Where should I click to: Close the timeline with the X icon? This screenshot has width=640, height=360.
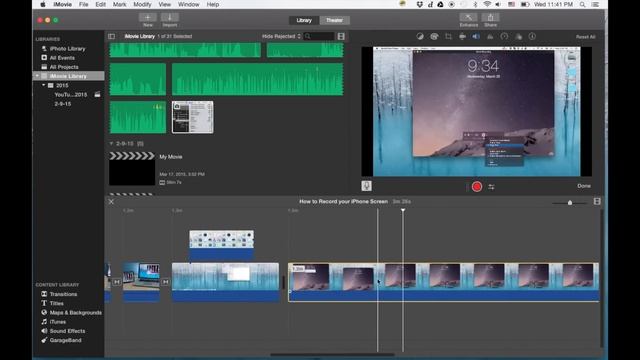tap(111, 202)
